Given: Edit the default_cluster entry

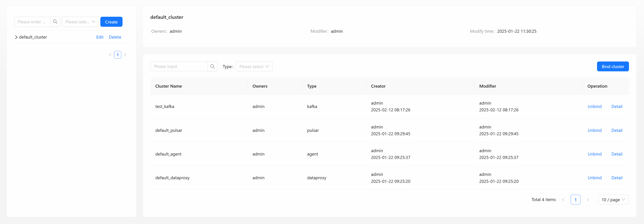Looking at the screenshot, I should click(100, 37).
